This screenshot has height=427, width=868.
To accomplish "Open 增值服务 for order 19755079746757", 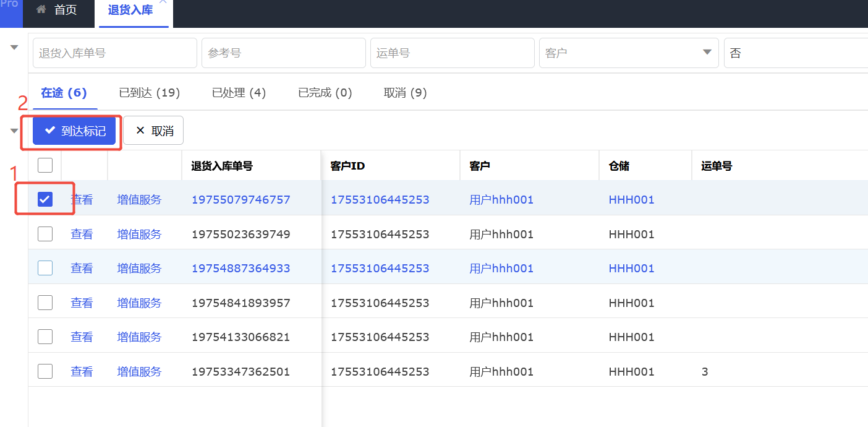I will 139,199.
